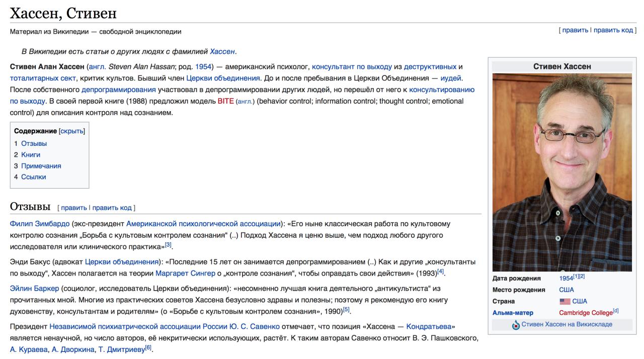Open Т. Дмитриеву link

pos(121,349)
